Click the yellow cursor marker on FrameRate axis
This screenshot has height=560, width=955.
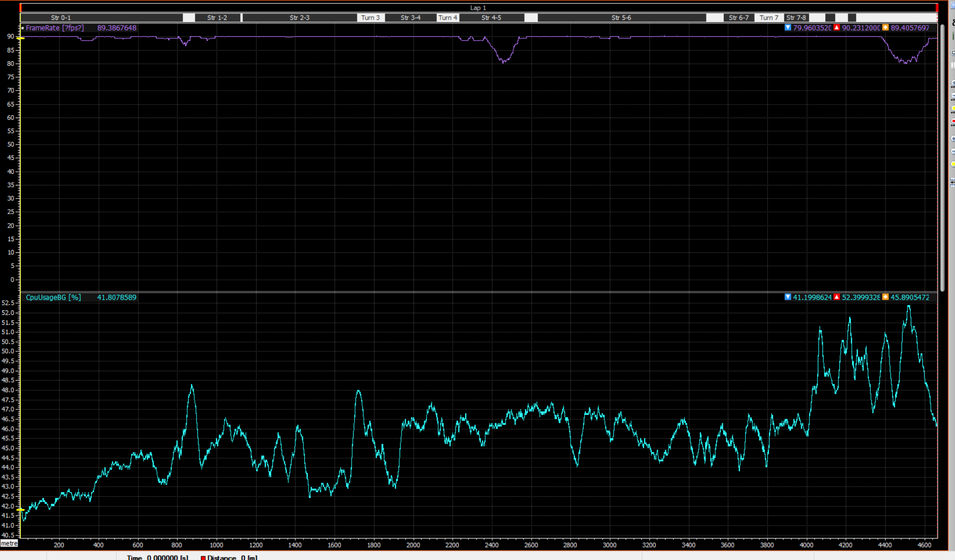20,38
